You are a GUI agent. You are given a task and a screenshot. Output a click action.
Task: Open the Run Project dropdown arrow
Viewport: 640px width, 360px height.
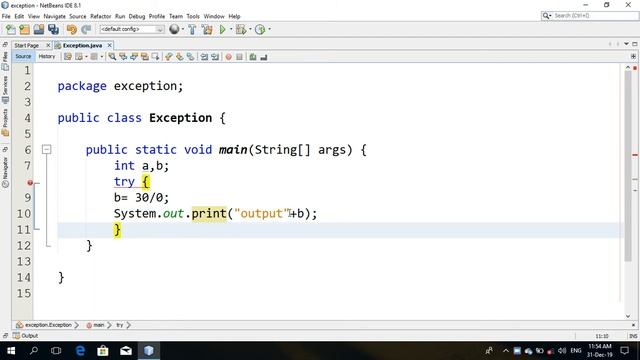[x=231, y=29]
